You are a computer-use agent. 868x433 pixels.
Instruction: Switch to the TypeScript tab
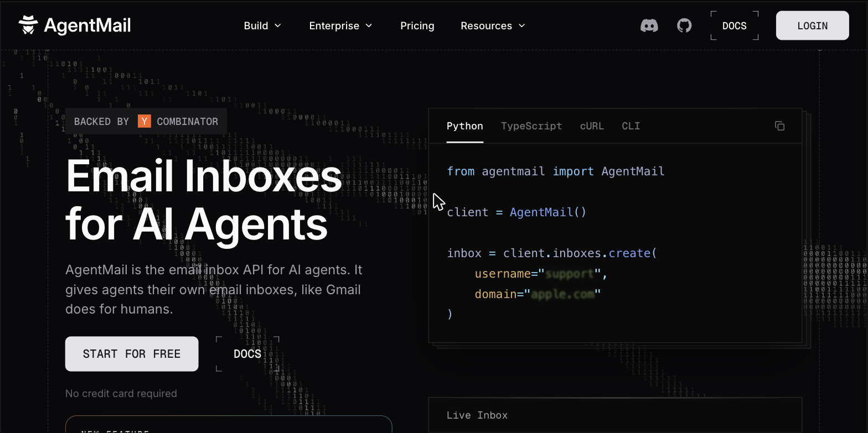click(531, 126)
